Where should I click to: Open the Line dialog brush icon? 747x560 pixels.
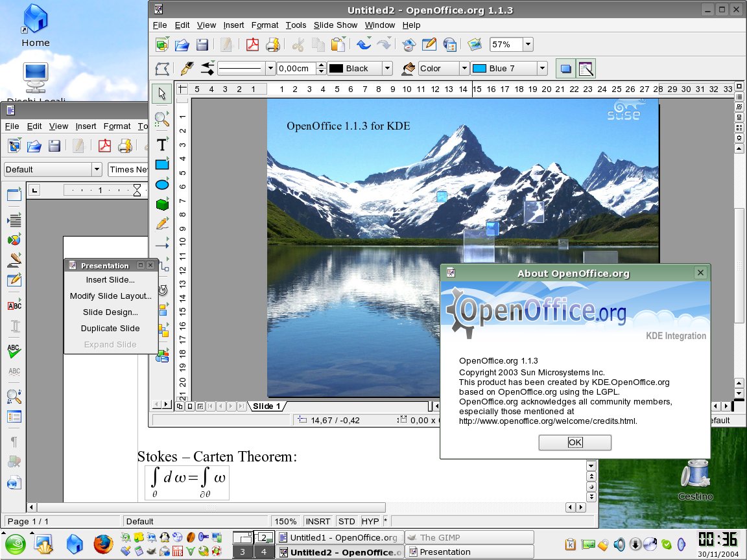pyautogui.click(x=187, y=68)
